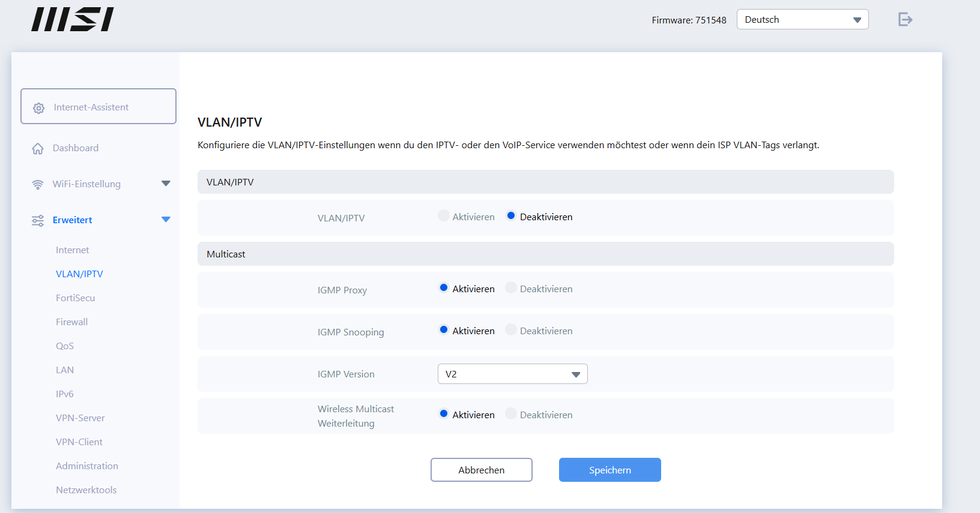The image size is (980, 513).
Task: Go to the FortiSecu page
Action: [76, 298]
